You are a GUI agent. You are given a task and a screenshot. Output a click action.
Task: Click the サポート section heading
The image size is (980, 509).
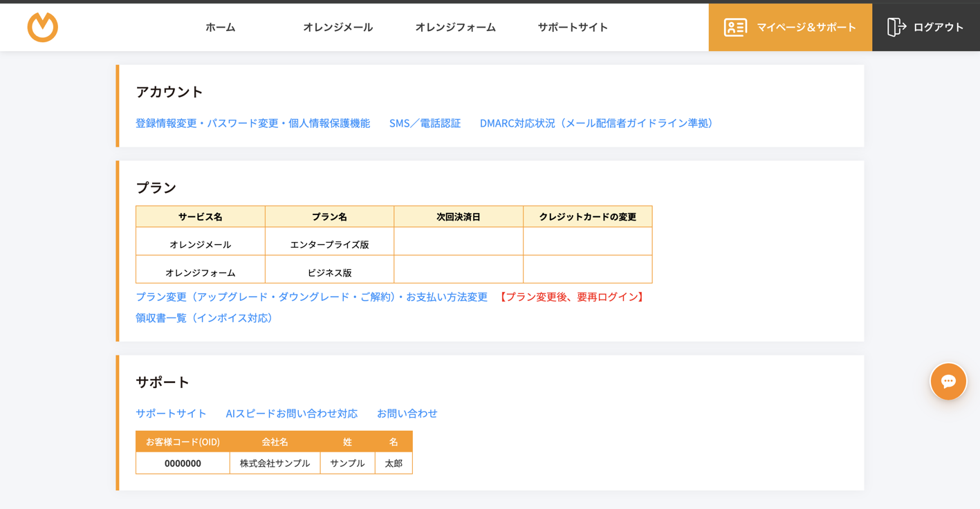163,382
